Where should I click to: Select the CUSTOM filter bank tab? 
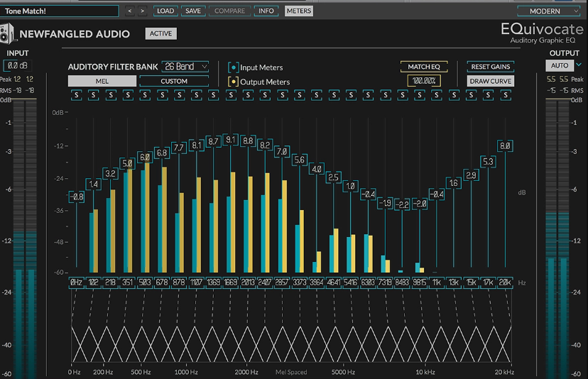point(174,81)
